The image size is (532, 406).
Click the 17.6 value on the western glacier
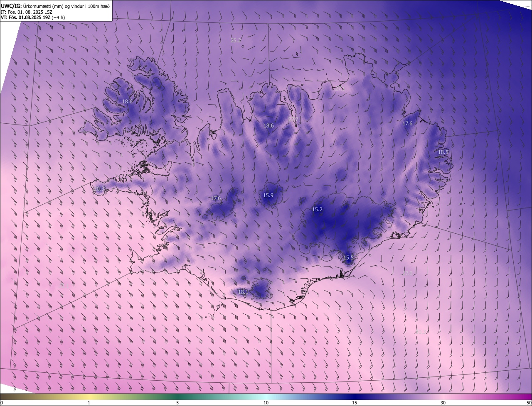pos(216,198)
